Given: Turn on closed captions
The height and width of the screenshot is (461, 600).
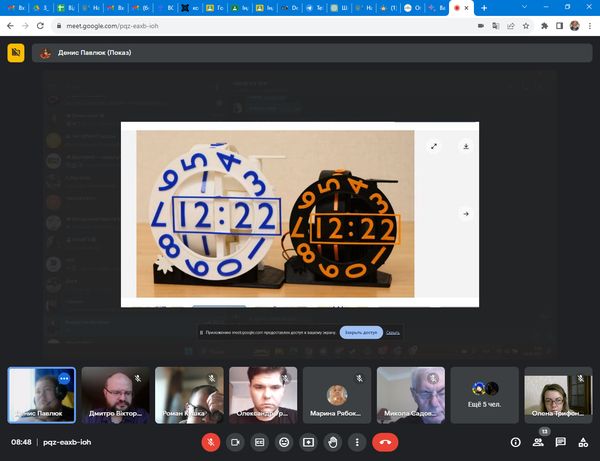Looking at the screenshot, I should [260, 441].
